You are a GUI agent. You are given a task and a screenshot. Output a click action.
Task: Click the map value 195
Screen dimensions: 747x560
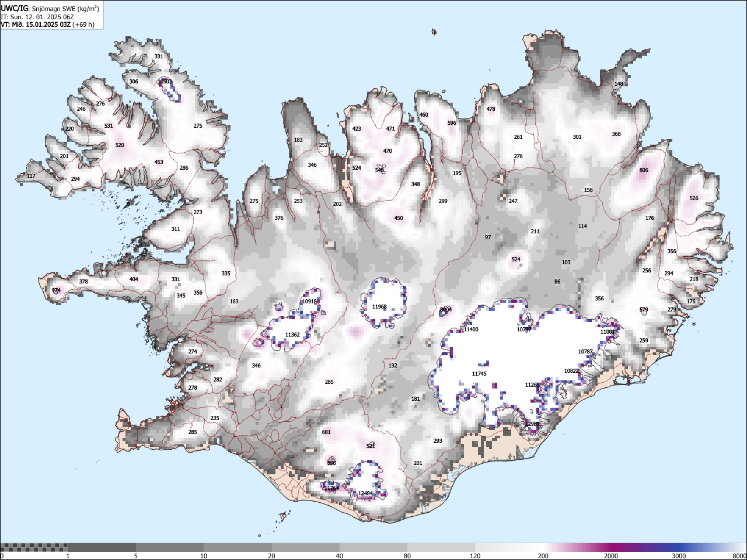[457, 173]
